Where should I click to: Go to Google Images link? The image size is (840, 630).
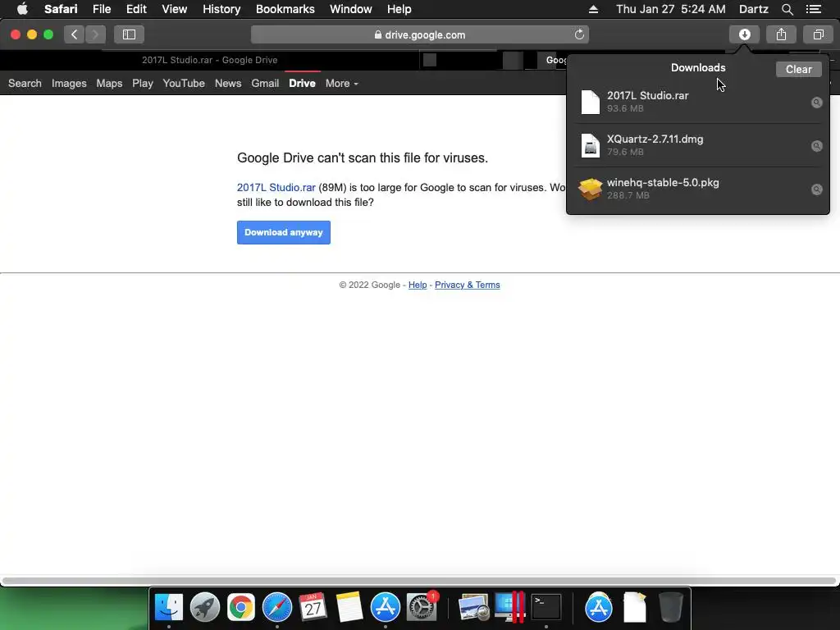click(69, 84)
